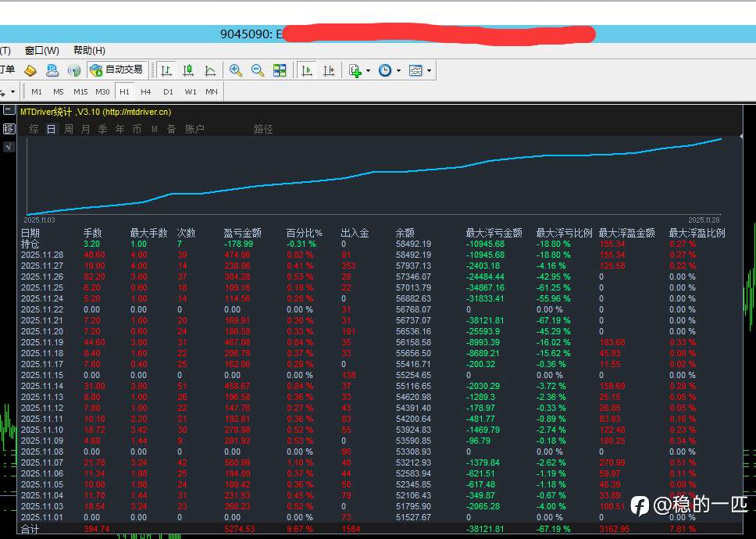Image resolution: width=756 pixels, height=539 pixels.
Task: Switch to the 周 weekly tab
Action: pos(69,129)
